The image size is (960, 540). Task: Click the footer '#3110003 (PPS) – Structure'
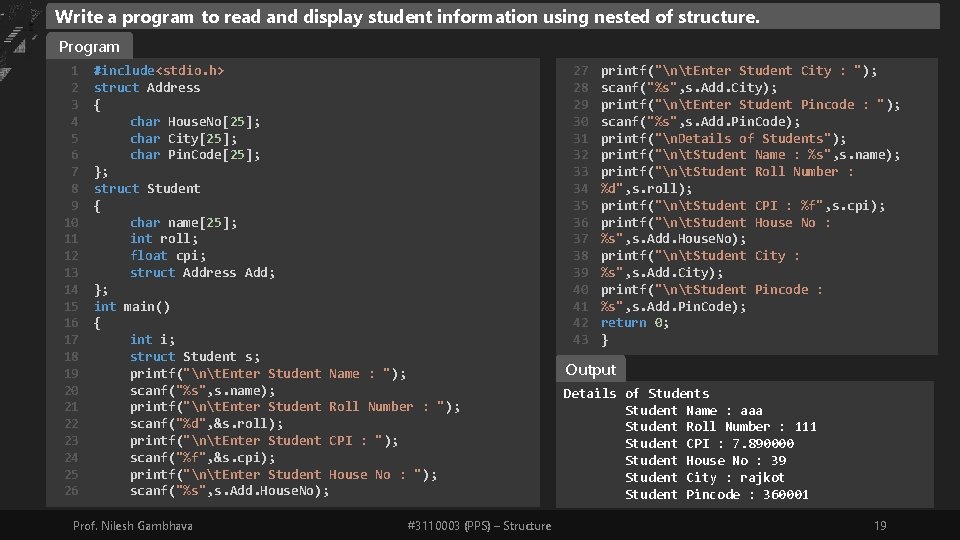(479, 526)
